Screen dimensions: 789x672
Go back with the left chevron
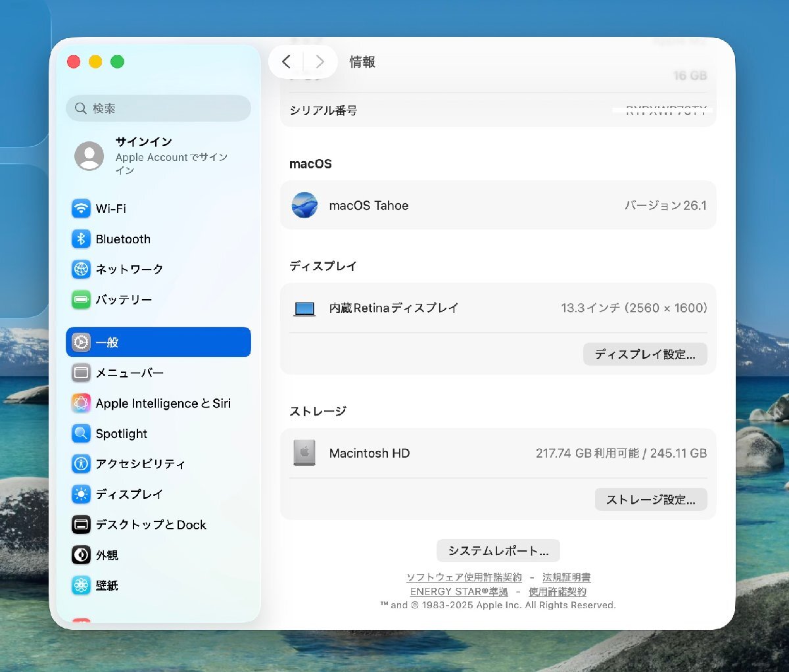click(x=286, y=62)
